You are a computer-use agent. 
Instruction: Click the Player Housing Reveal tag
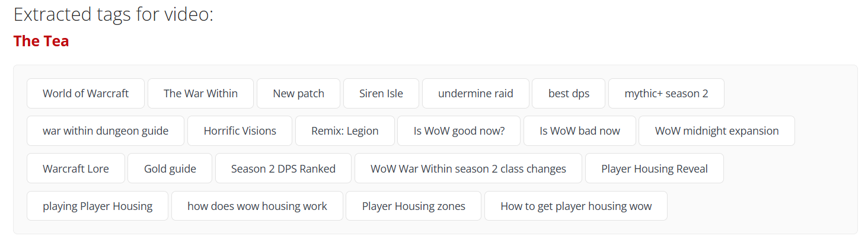pos(655,168)
